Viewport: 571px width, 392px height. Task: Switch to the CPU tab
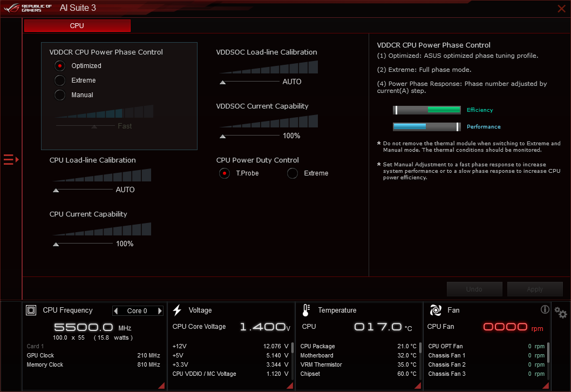tap(77, 25)
